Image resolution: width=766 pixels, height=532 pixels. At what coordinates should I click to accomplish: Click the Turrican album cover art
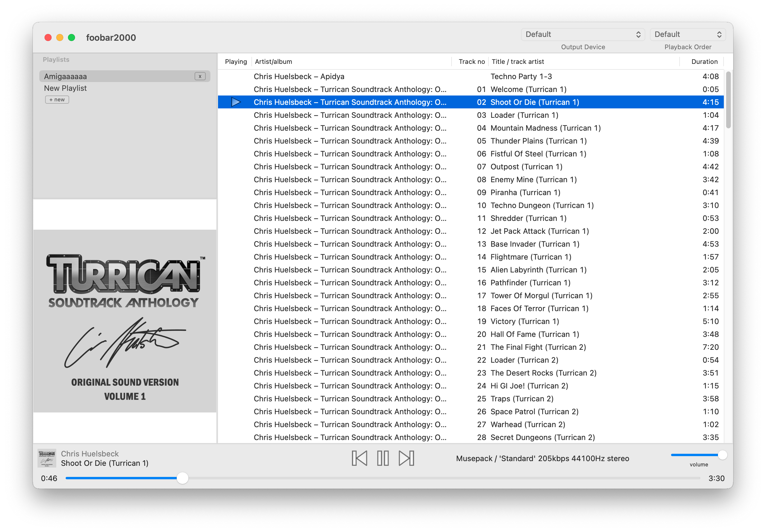[125, 321]
